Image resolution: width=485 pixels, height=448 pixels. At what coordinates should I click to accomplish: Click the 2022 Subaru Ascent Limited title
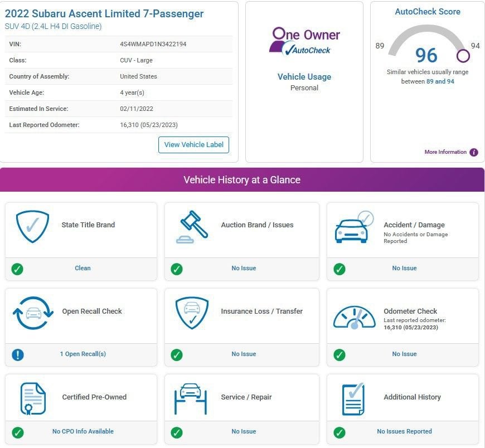tap(104, 13)
